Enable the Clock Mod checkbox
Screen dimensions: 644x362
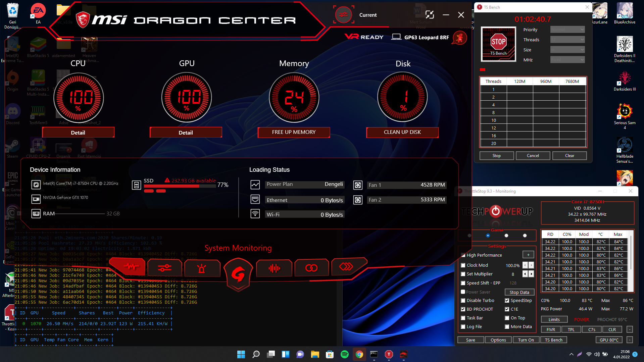pyautogui.click(x=463, y=265)
